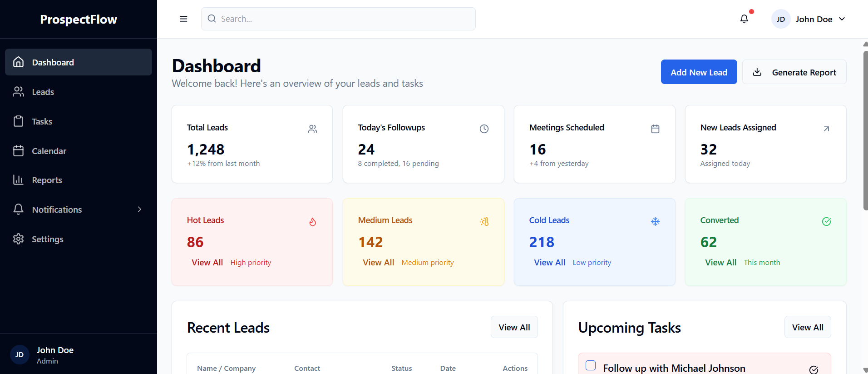The image size is (868, 374).
Task: Open the Tasks menu item
Action: tap(79, 121)
